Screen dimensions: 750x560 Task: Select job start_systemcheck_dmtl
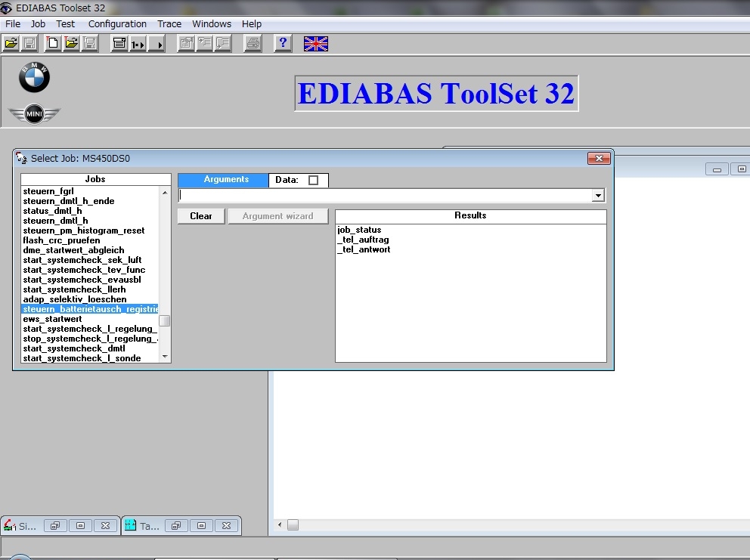point(74,348)
